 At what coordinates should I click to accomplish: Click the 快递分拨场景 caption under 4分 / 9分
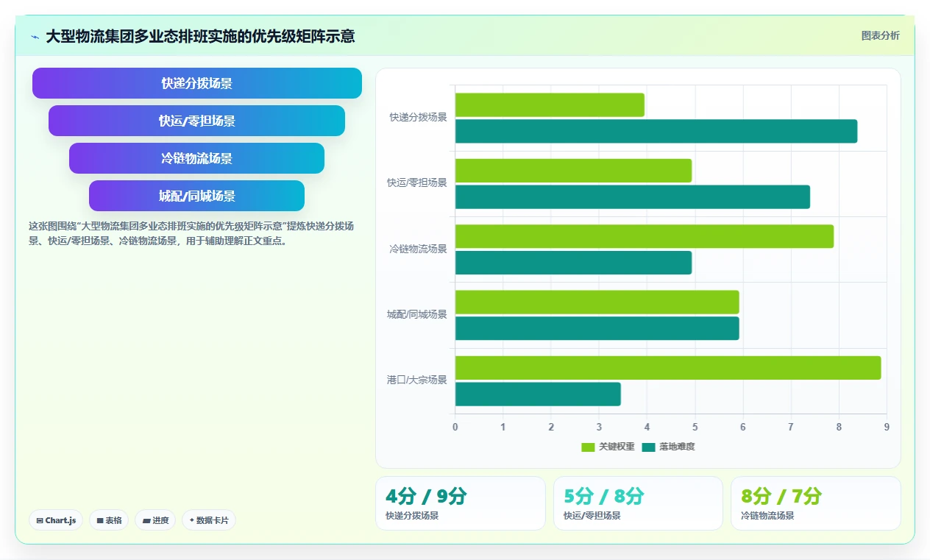(412, 516)
